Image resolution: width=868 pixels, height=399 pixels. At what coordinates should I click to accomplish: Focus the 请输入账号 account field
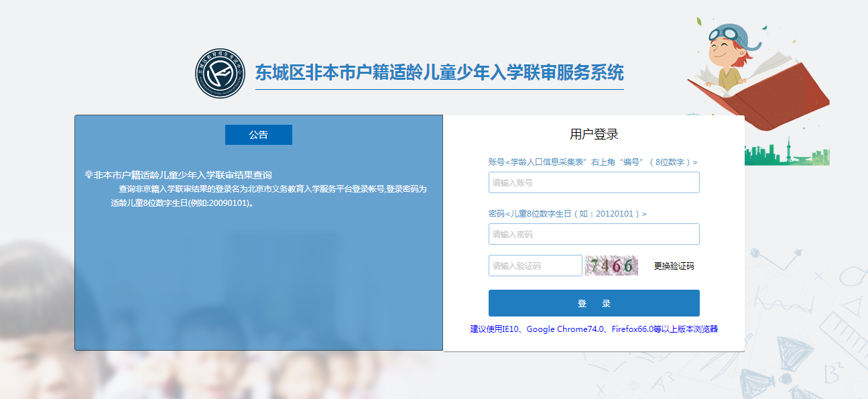(593, 182)
